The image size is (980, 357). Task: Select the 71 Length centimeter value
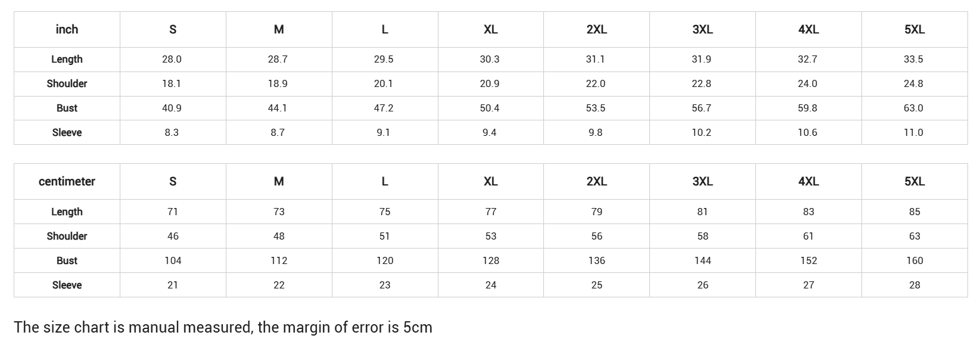pos(173,212)
